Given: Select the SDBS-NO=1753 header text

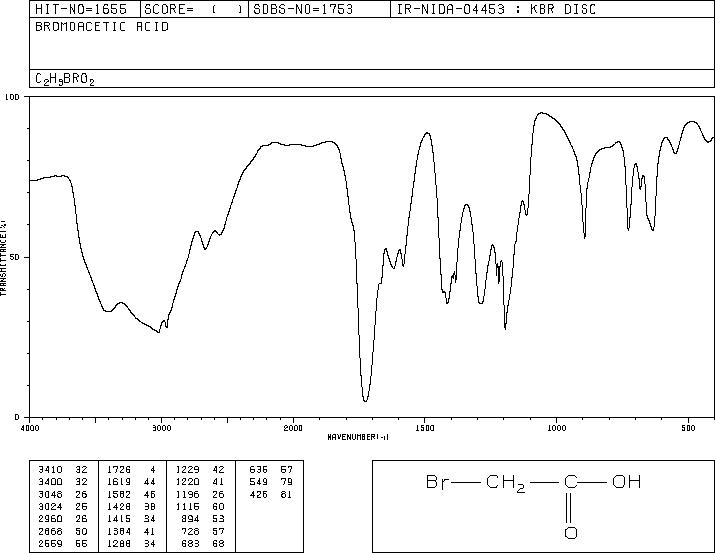Looking at the screenshot, I should click(303, 9).
